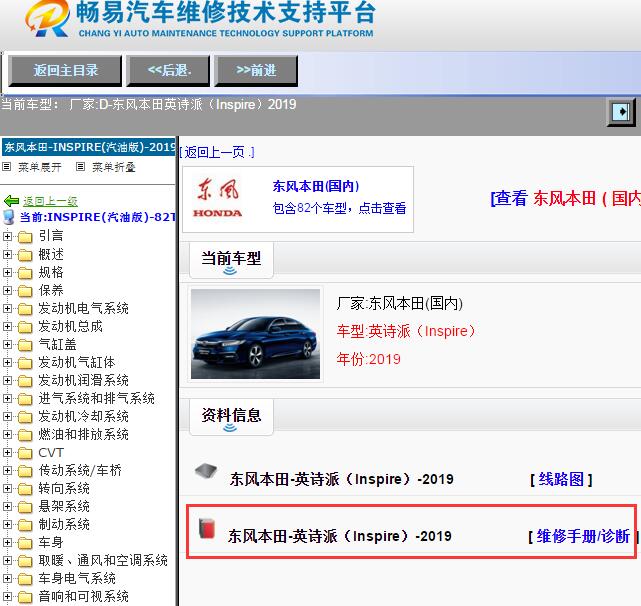Click the 当前:INSPIRE(汽油版) tree root label

97,217
